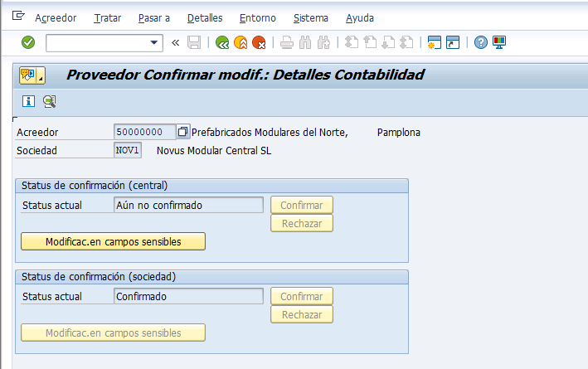Click Rechazar in sociedad confirmation status
This screenshot has height=369, width=588.
[x=302, y=314]
